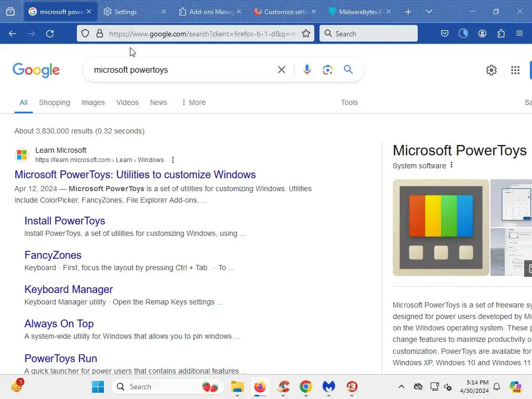Click the volume muted tray icon
This screenshot has width=532, height=399.
[448, 387]
